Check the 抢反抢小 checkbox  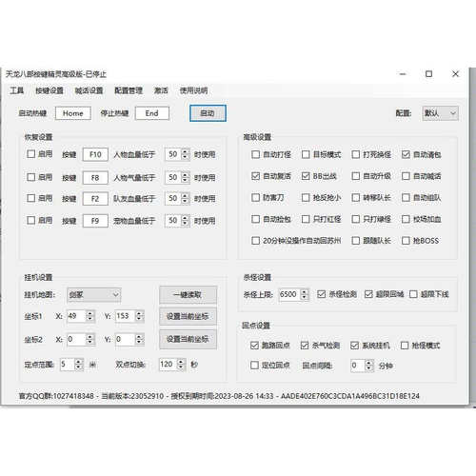click(306, 198)
